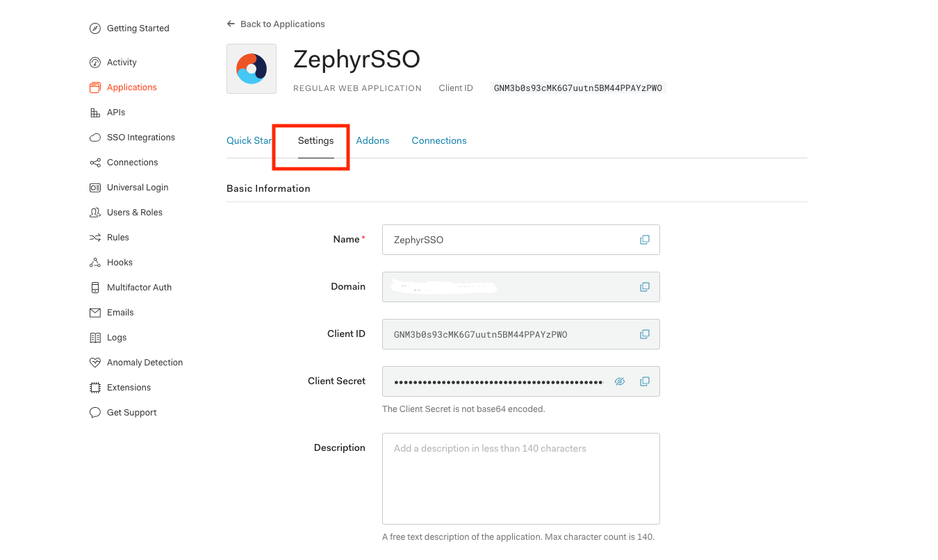938x560 pixels.
Task: Open Get Support
Action: click(x=131, y=412)
